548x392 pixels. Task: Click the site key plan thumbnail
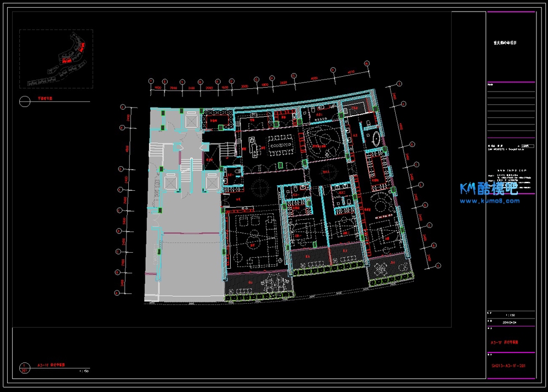click(56, 59)
